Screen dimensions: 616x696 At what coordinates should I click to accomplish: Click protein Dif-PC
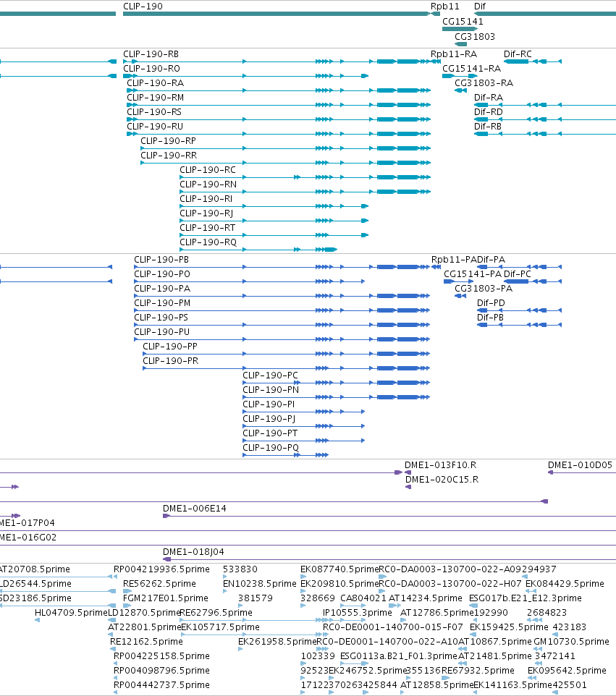pos(517,274)
